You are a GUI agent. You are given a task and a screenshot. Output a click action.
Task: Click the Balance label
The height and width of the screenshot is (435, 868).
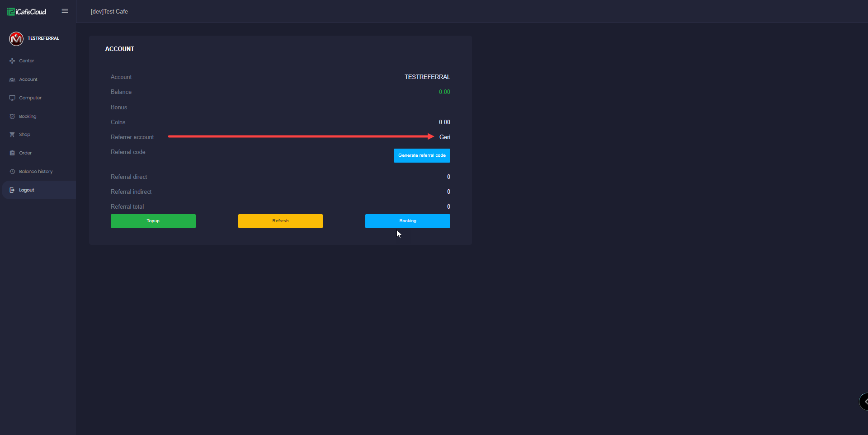click(x=121, y=92)
